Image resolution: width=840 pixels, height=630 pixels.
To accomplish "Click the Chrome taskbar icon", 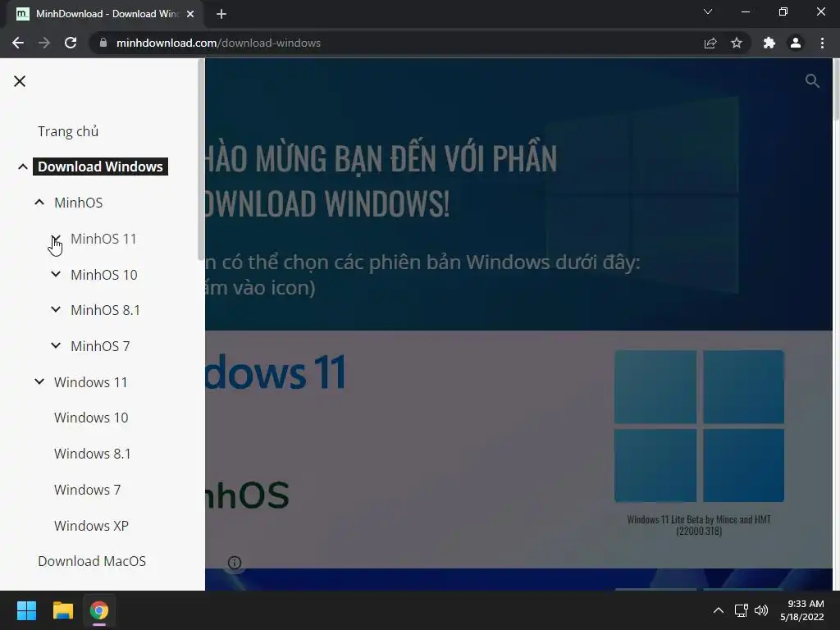I will [x=99, y=610].
